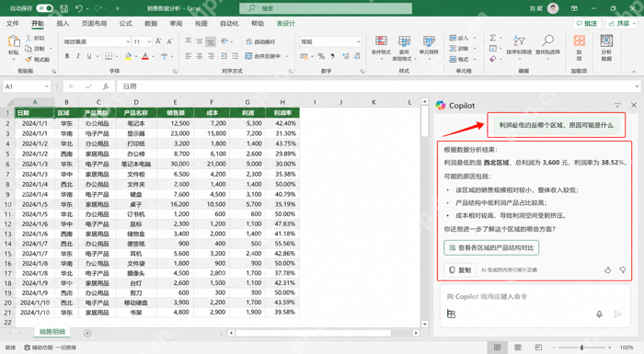
Task: Click the Name Box showing A1
Action: coord(27,86)
